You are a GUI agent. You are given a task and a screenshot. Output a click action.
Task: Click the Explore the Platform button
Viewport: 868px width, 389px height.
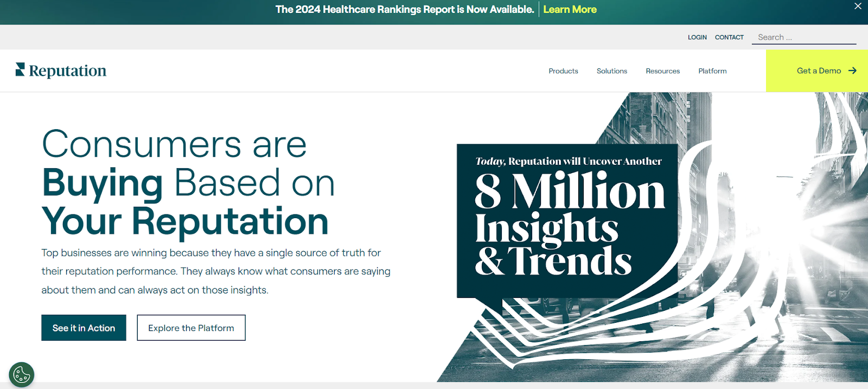191,328
